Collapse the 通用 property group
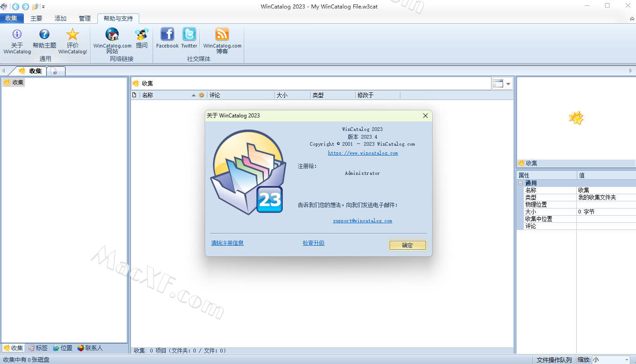This screenshot has height=364, width=636. coord(521,183)
